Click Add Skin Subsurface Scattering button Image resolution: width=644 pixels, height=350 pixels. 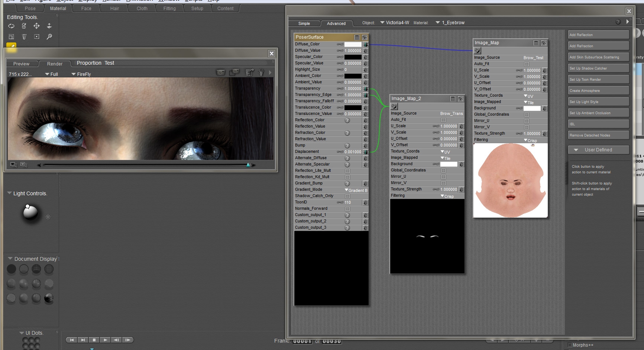point(598,57)
